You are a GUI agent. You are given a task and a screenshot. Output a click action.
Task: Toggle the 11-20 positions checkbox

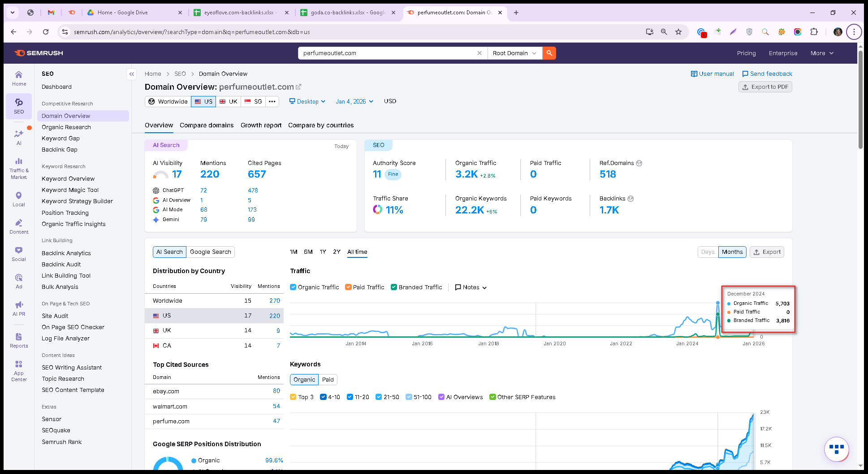pos(350,397)
